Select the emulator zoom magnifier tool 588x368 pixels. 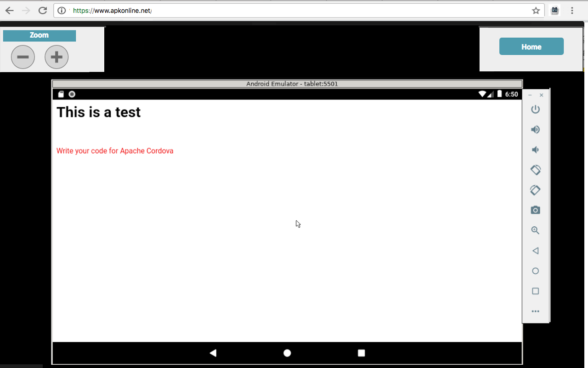pyautogui.click(x=535, y=230)
